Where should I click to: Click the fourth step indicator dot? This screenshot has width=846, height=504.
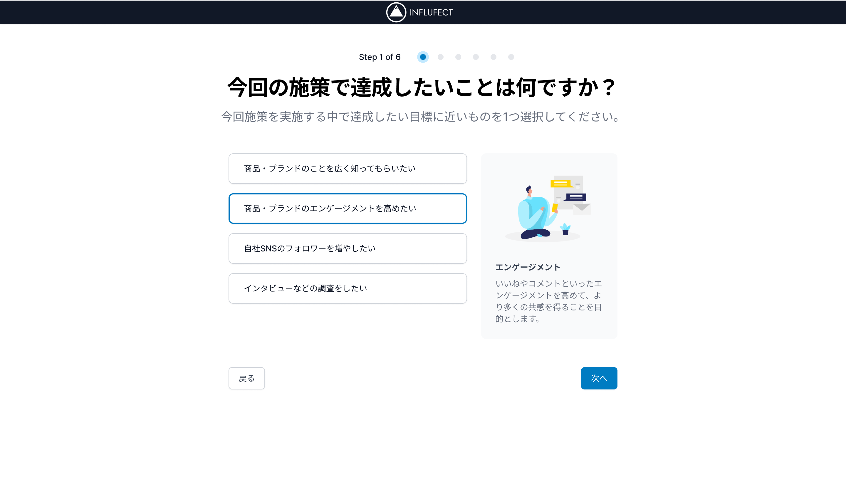tap(476, 57)
